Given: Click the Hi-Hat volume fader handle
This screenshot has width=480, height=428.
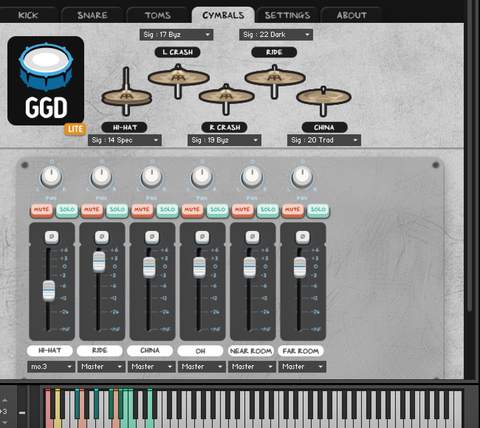Looking at the screenshot, I should [49, 291].
